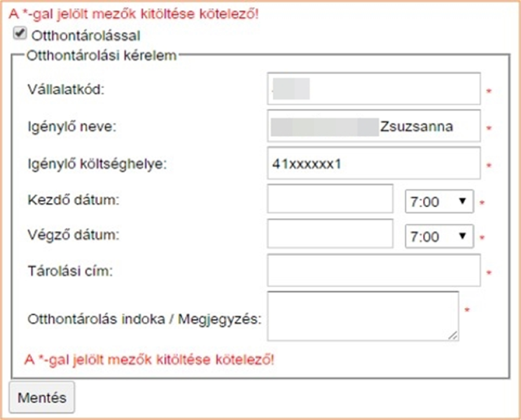This screenshot has height=420, width=521.
Task: Click the Kezdő dátum date input box
Action: pos(330,200)
